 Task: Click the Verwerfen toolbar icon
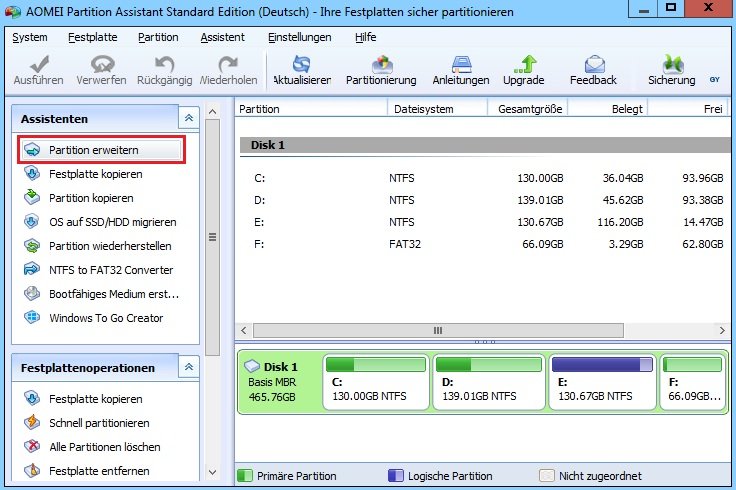click(x=102, y=64)
